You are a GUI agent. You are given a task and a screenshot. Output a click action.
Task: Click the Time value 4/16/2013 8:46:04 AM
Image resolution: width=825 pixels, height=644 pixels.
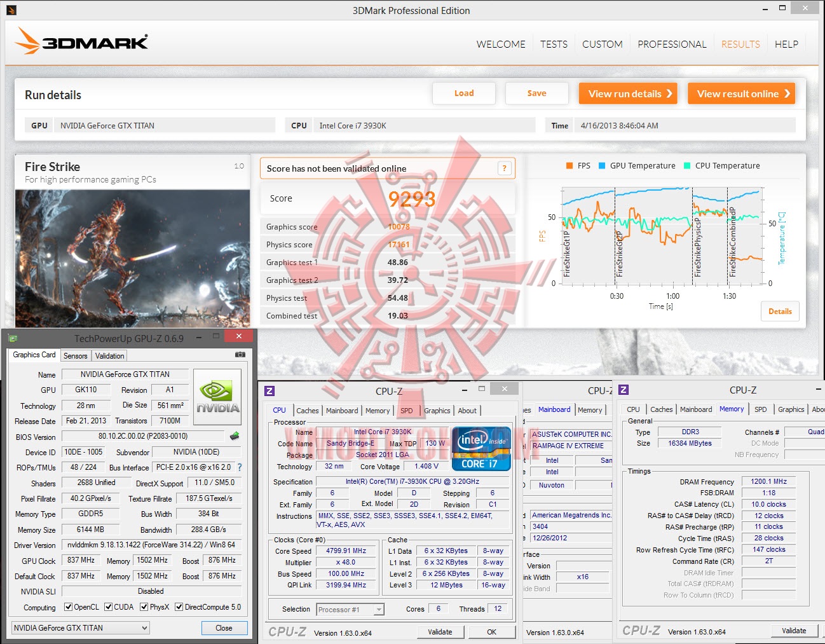[x=620, y=126]
